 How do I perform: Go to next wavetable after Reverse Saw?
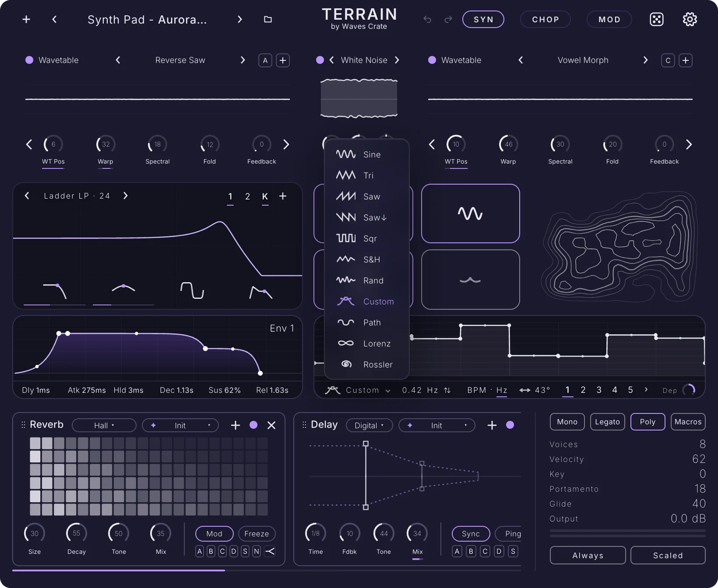point(243,60)
